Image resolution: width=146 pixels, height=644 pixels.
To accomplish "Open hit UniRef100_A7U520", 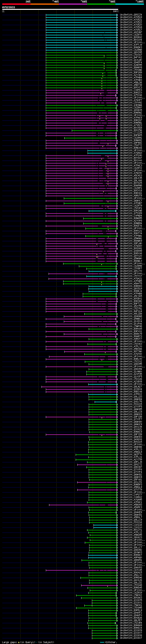I will pyautogui.click(x=131, y=25).
